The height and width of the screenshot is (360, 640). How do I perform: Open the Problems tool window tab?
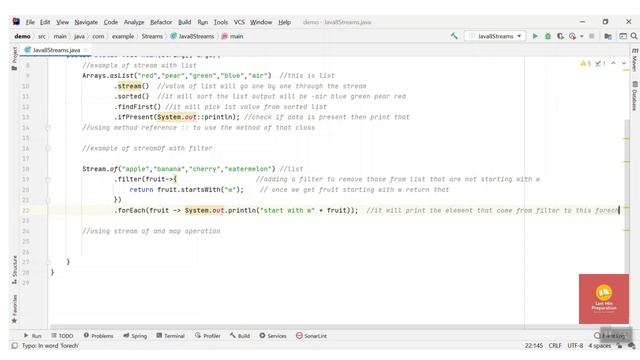(98, 336)
